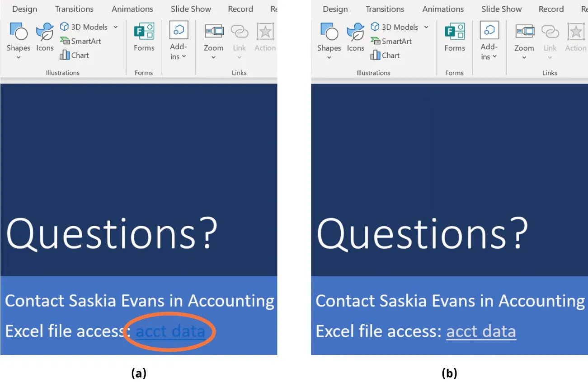Click the Zoom insertion icon
This screenshot has height=382, width=588.
click(213, 31)
